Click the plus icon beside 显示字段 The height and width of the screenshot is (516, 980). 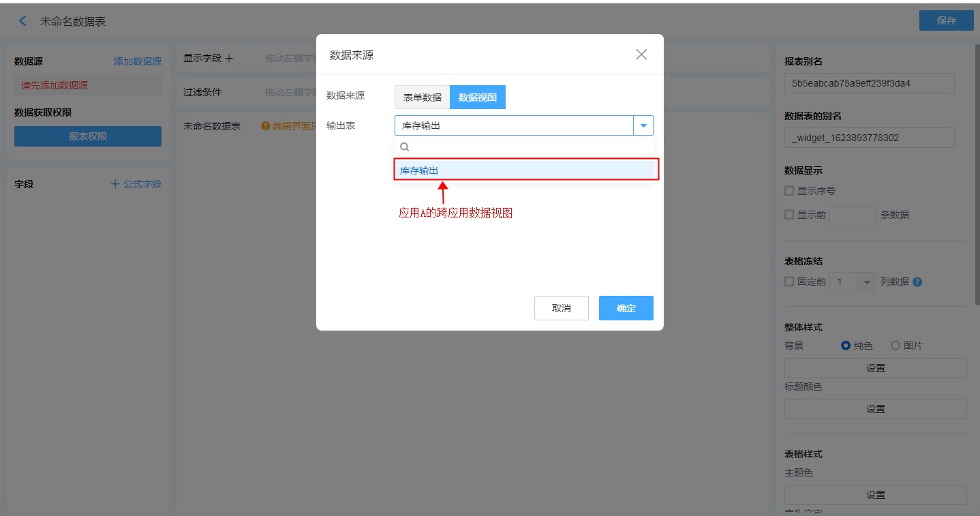[x=229, y=59]
